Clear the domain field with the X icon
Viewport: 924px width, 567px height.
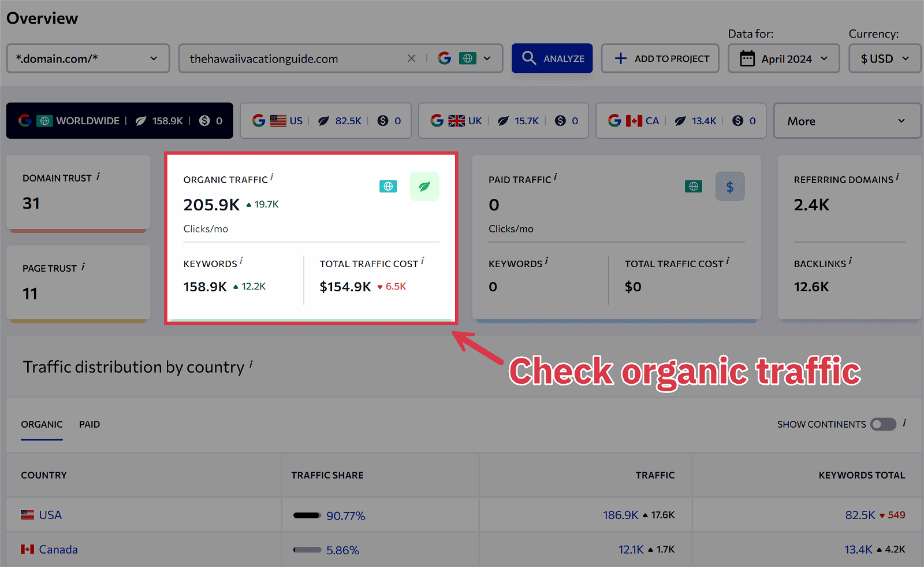tap(411, 58)
